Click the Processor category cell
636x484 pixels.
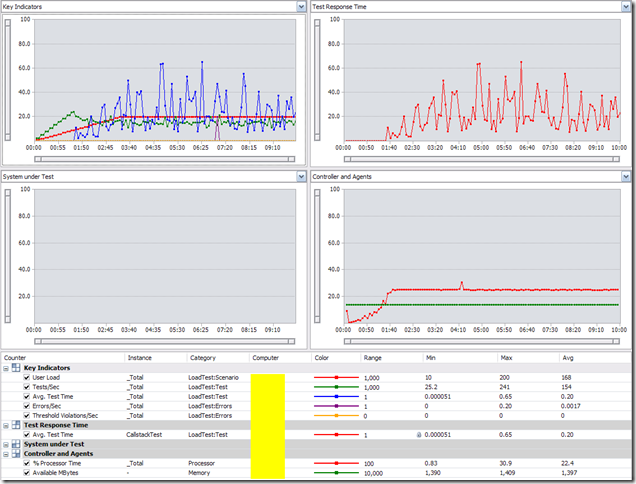pyautogui.click(x=202, y=463)
